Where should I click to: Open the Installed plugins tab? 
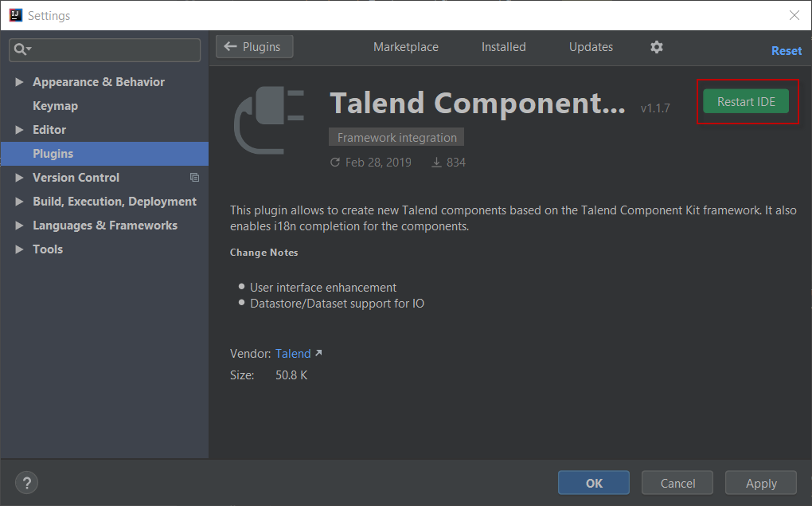coord(503,47)
